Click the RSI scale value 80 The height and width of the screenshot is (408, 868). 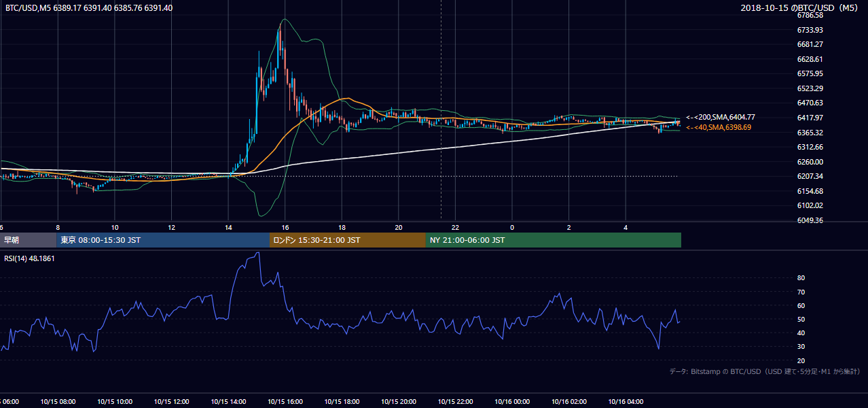801,278
